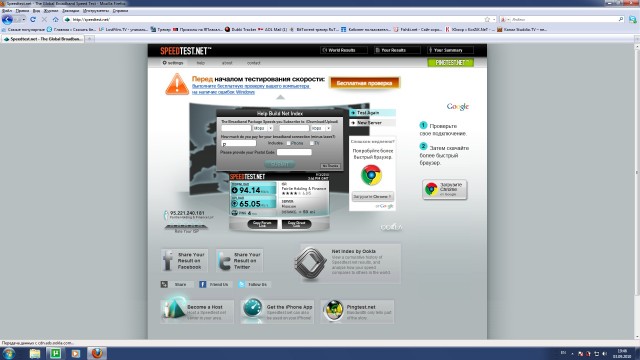The image size is (640, 360).
Task: Open the download speed unit dropdown
Action: click(x=263, y=128)
